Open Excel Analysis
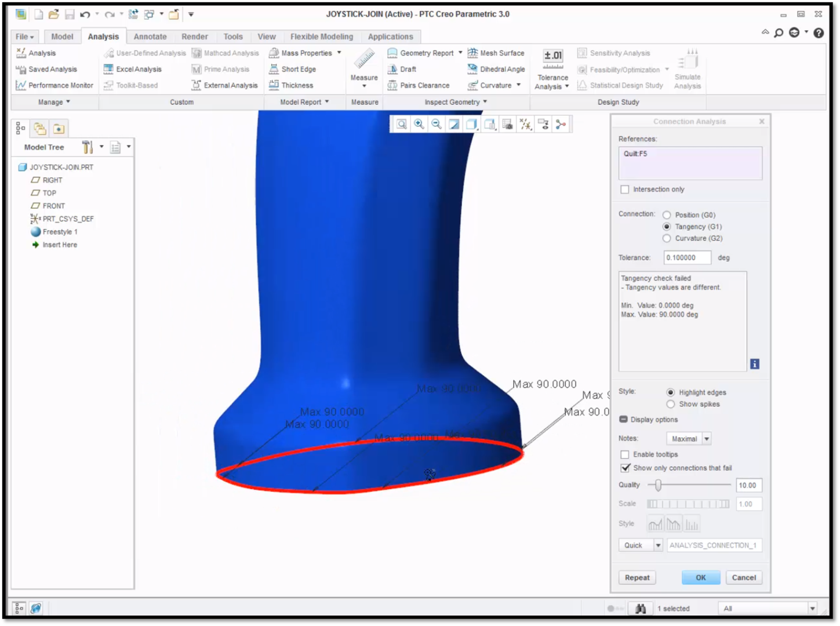The image size is (840, 626). pos(133,69)
